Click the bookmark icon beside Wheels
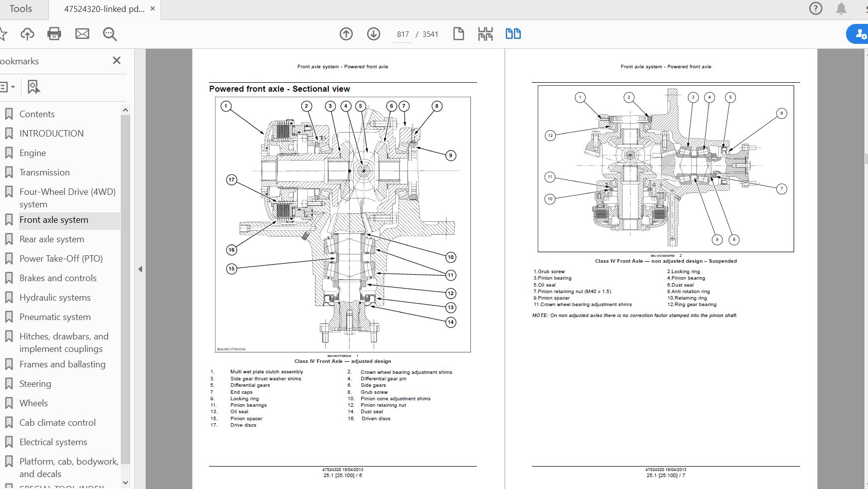Viewport: 868px width, 489px height. coord(8,403)
